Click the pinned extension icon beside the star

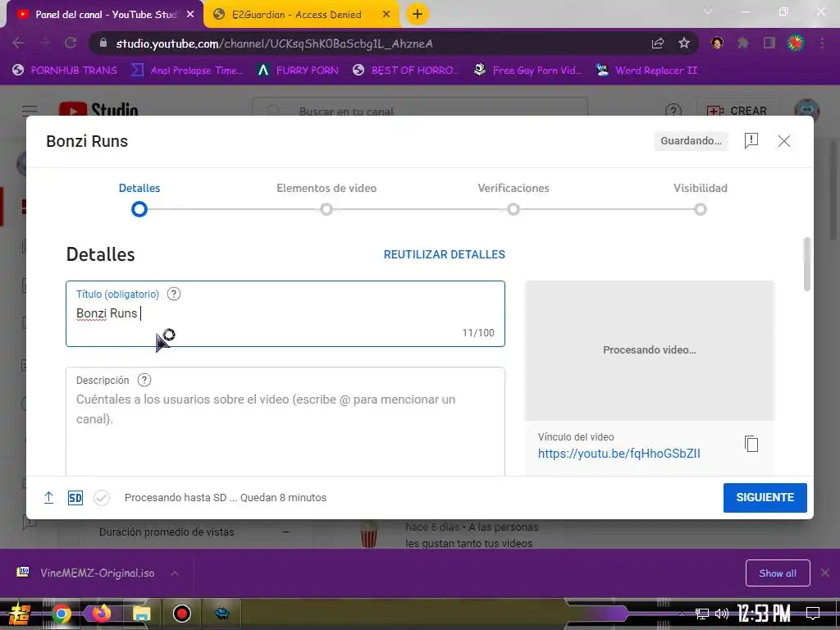[717, 43]
